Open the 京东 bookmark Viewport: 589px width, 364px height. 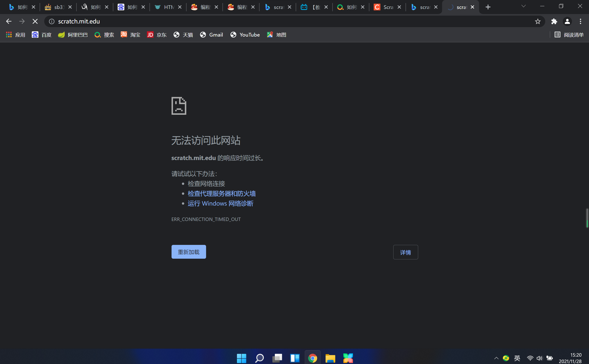[157, 35]
